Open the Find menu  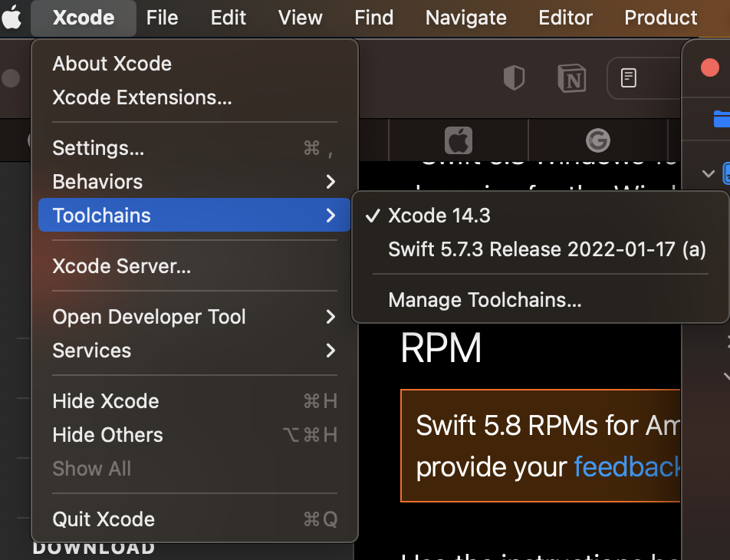tap(374, 18)
